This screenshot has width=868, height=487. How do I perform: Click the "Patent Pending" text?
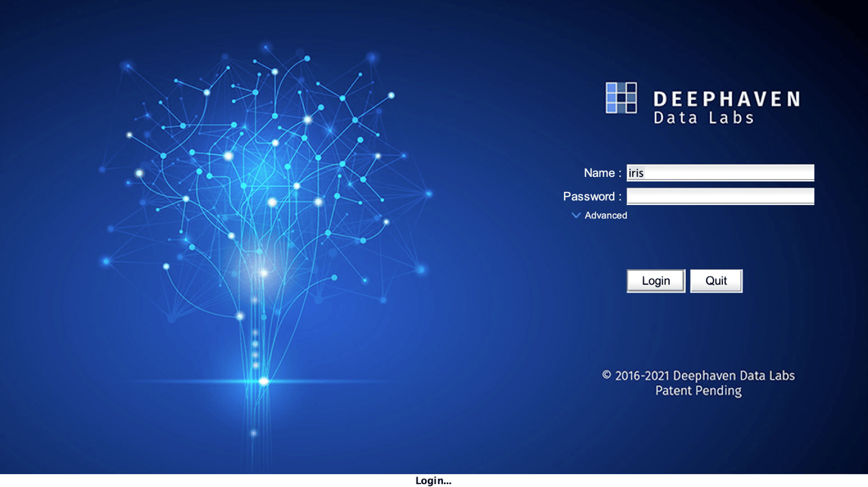point(698,391)
